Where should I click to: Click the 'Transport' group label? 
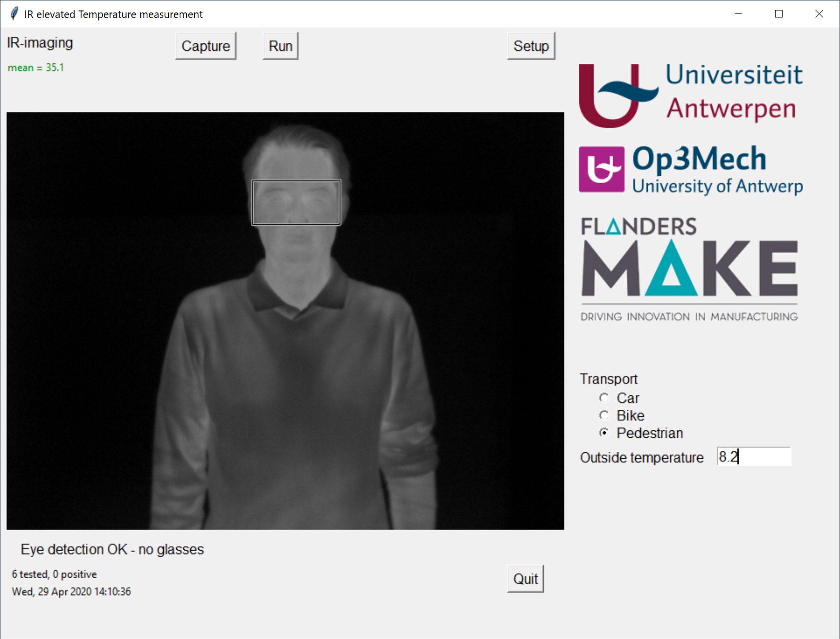pos(608,379)
